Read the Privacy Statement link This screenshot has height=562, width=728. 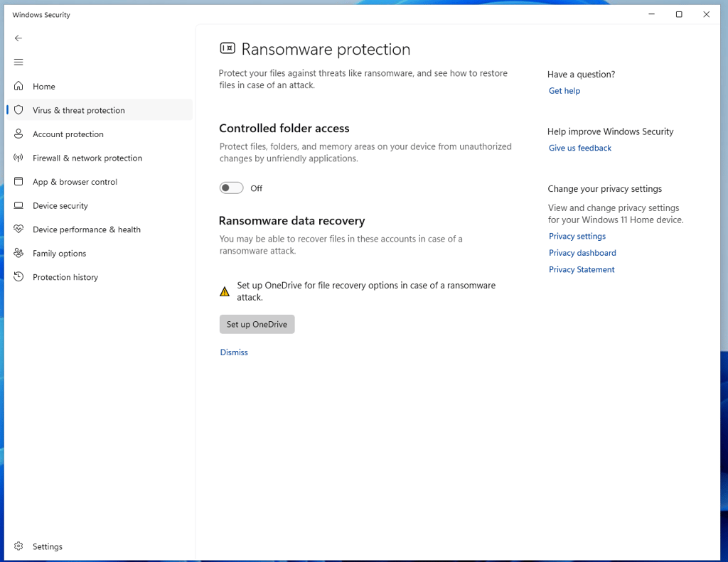[582, 269]
